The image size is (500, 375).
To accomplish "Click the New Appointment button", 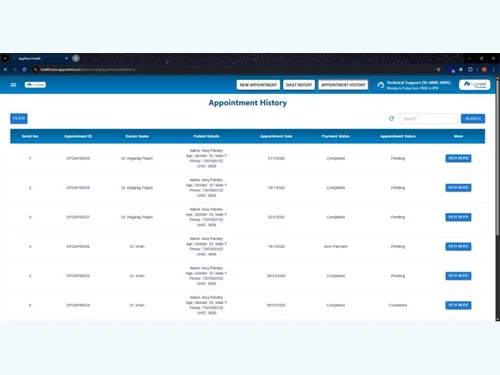I will (x=258, y=85).
